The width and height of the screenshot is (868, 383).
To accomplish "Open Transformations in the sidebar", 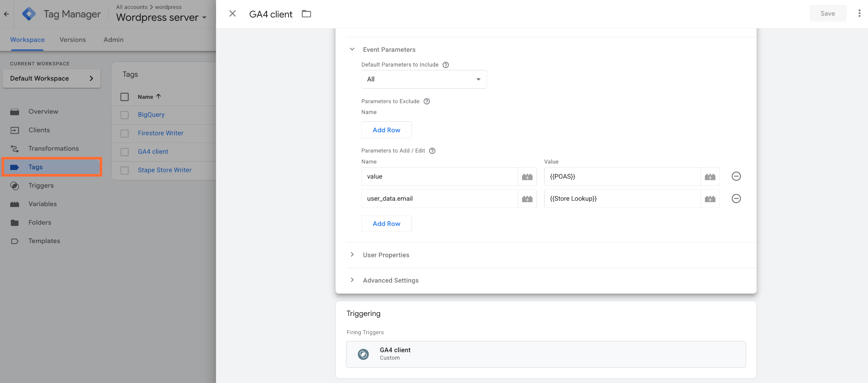I will (x=53, y=148).
